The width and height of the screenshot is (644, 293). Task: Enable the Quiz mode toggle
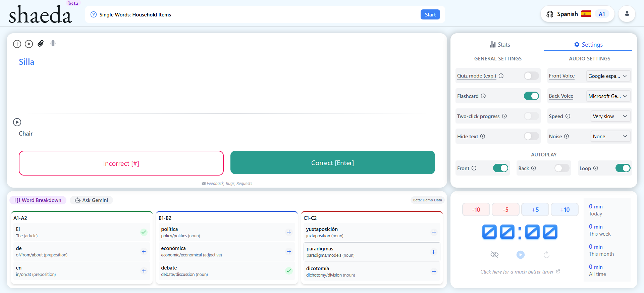[x=531, y=76]
